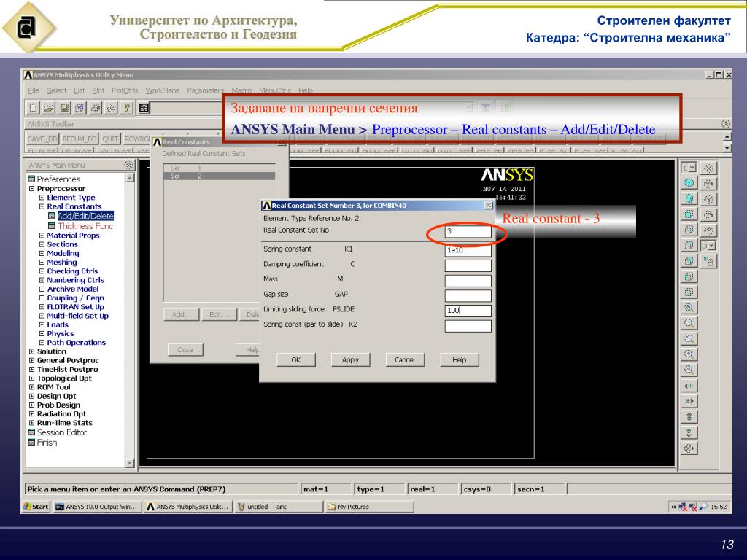Click the Zoom Out magnifier icon
The height and width of the screenshot is (560, 747).
click(x=689, y=370)
